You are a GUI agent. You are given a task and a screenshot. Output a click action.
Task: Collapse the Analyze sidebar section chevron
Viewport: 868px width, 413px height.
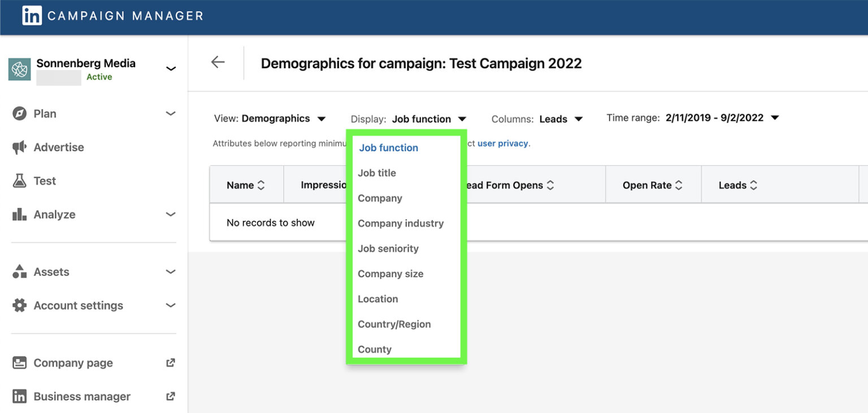coord(171,215)
